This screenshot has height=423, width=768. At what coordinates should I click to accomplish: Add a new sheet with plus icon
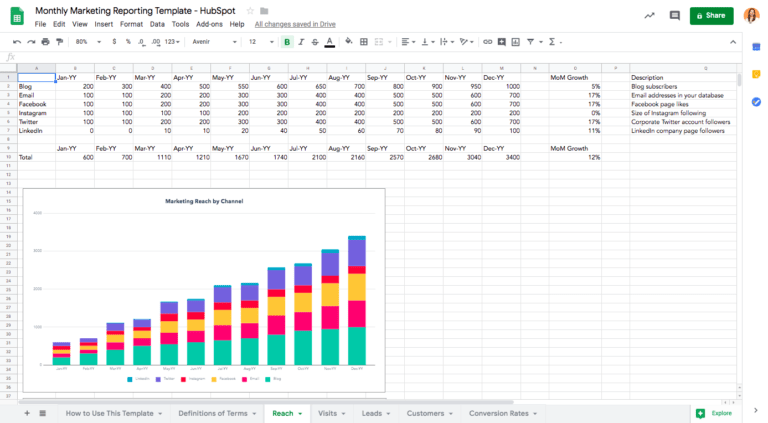coord(27,413)
